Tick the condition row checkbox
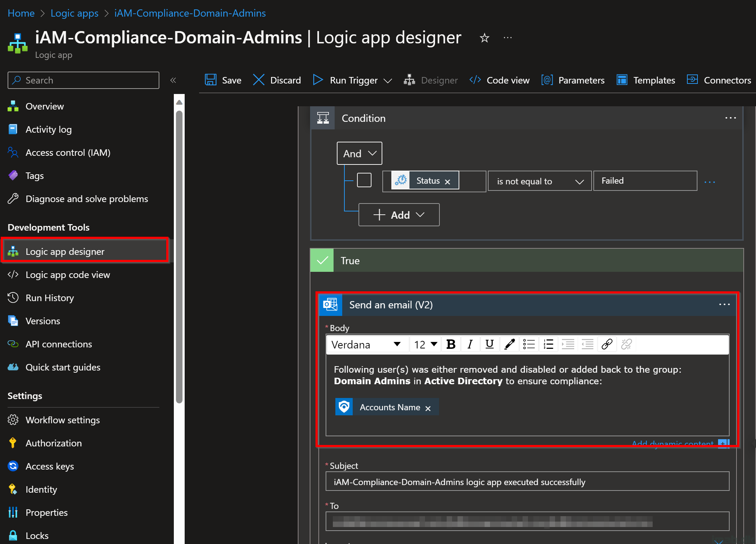 click(x=364, y=180)
